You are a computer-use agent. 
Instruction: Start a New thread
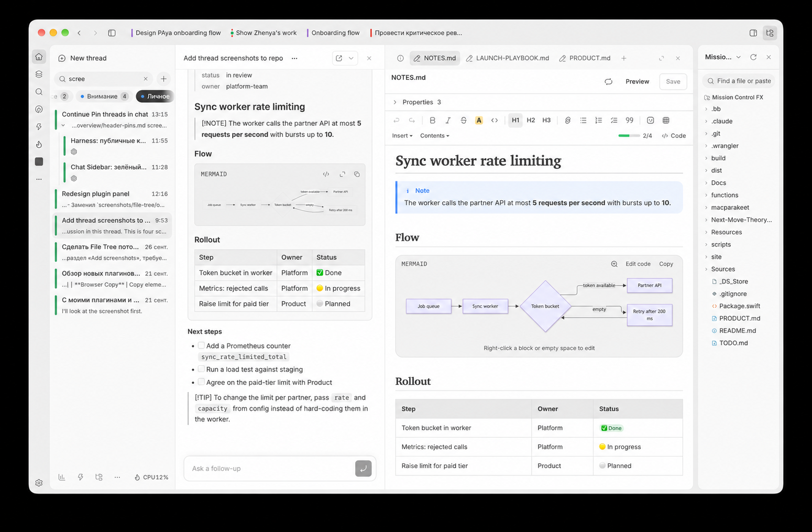(82, 58)
